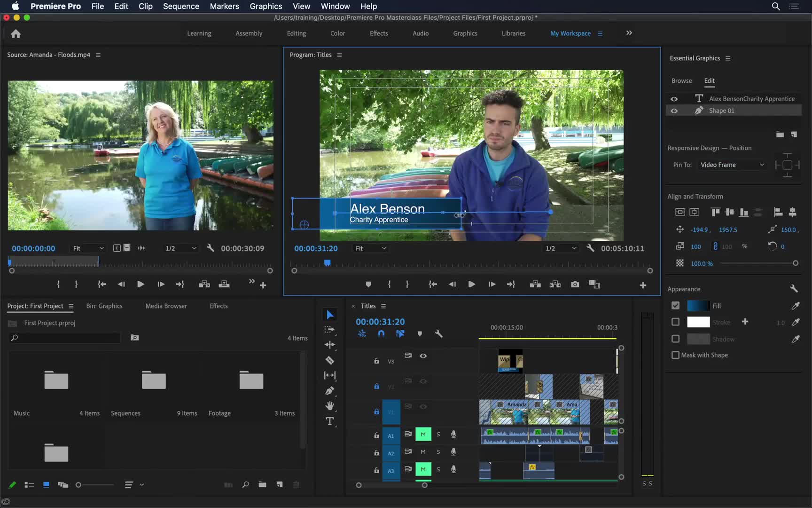The width and height of the screenshot is (812, 508).
Task: Open the Sequence menu
Action: pyautogui.click(x=181, y=6)
